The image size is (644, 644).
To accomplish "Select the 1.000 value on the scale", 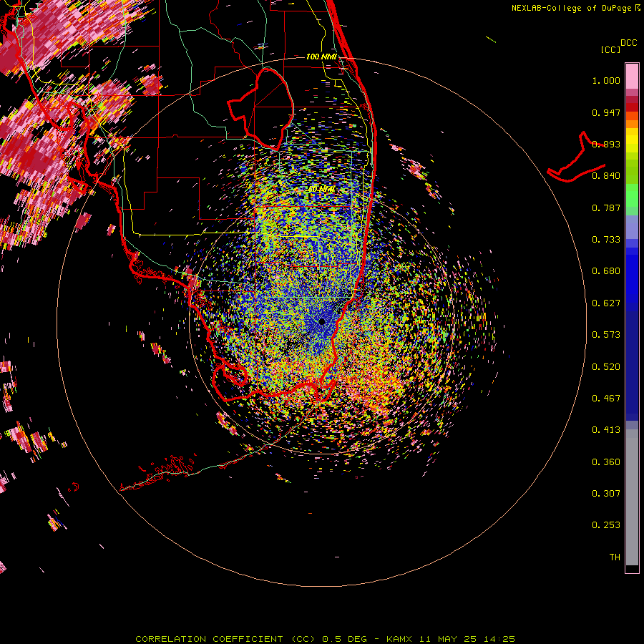I will [606, 80].
